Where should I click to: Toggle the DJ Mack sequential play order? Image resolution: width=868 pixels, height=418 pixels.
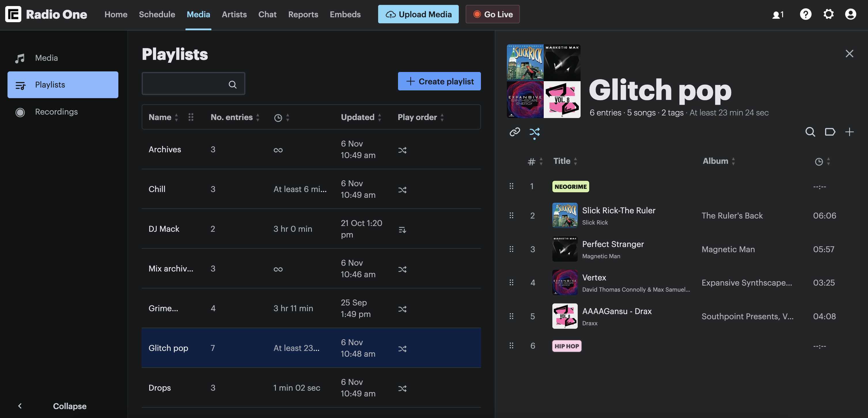[x=402, y=230]
